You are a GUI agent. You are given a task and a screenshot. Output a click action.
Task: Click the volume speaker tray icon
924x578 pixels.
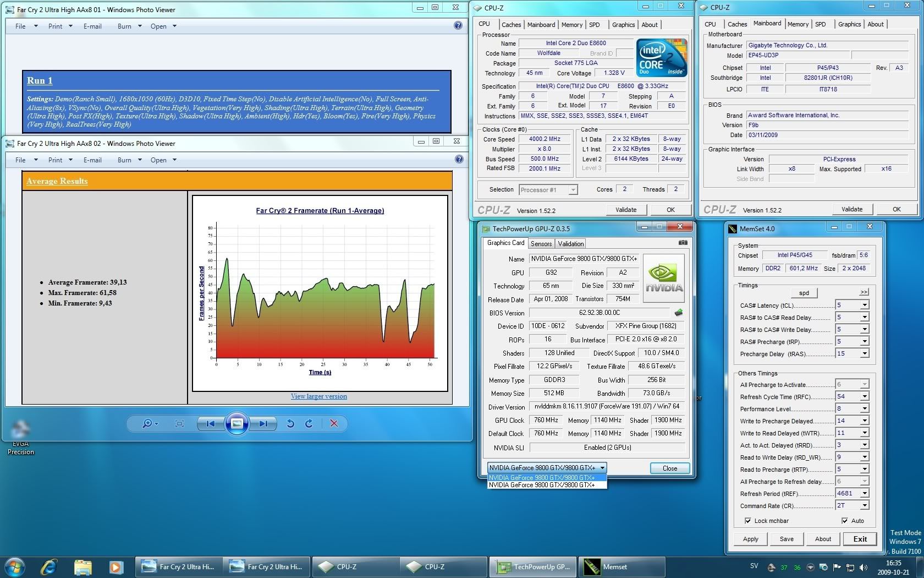(864, 567)
